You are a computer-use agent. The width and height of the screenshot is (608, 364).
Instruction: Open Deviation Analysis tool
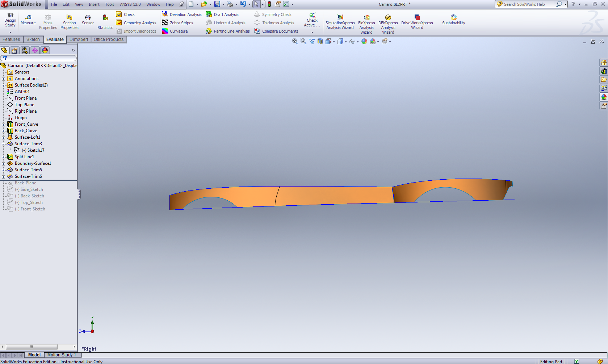[x=181, y=14]
